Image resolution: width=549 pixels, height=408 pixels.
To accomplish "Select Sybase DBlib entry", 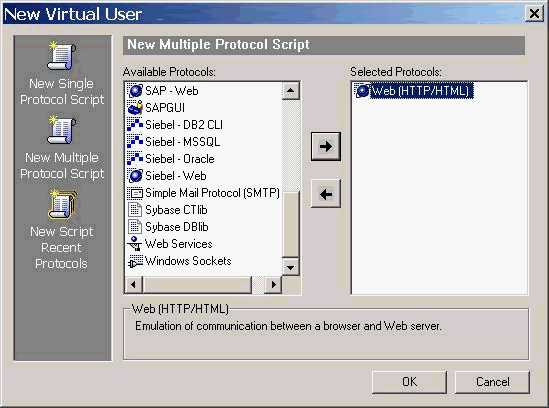I will coord(177,227).
